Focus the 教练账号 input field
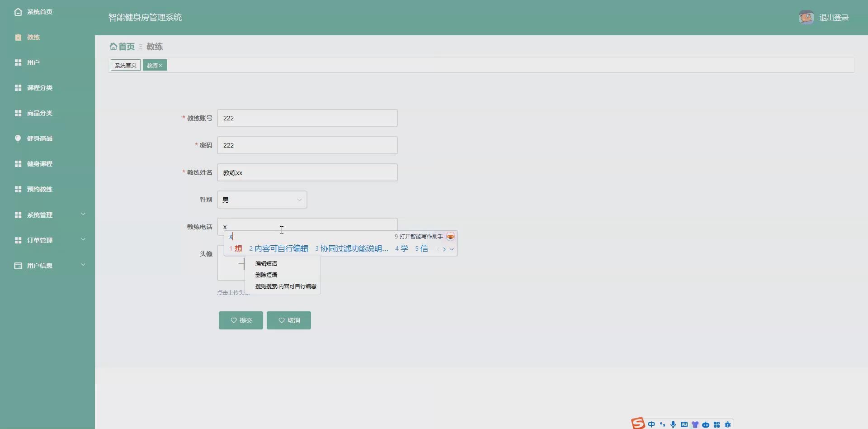868x429 pixels. (307, 118)
